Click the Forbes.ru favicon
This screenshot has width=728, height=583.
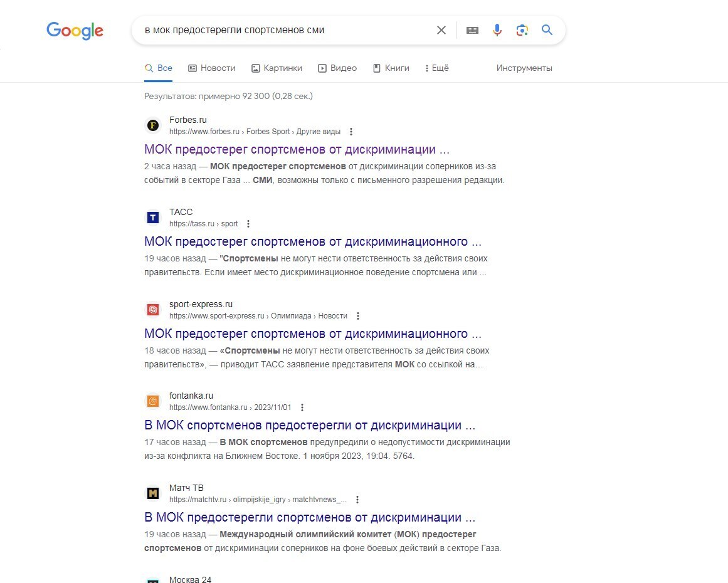153,125
